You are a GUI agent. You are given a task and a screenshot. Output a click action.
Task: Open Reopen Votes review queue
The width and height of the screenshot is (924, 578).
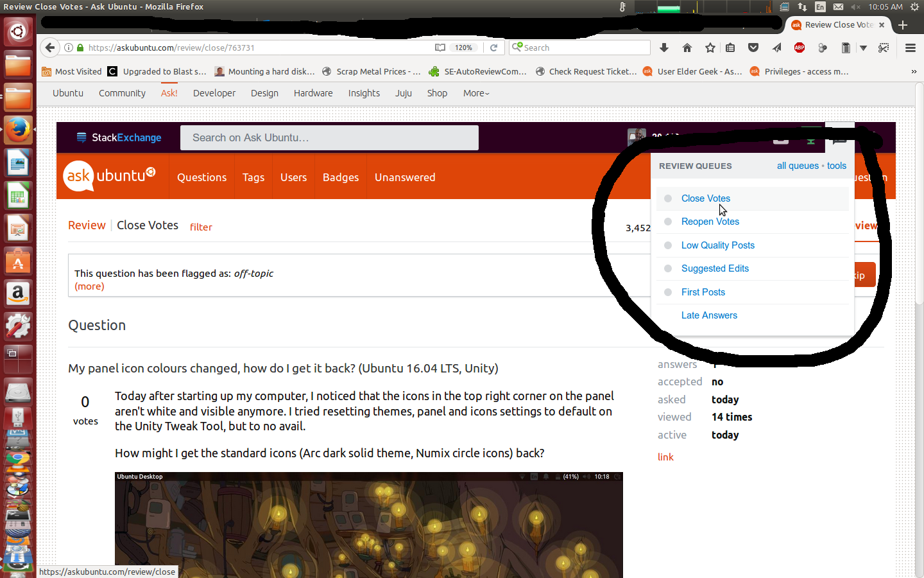710,222
